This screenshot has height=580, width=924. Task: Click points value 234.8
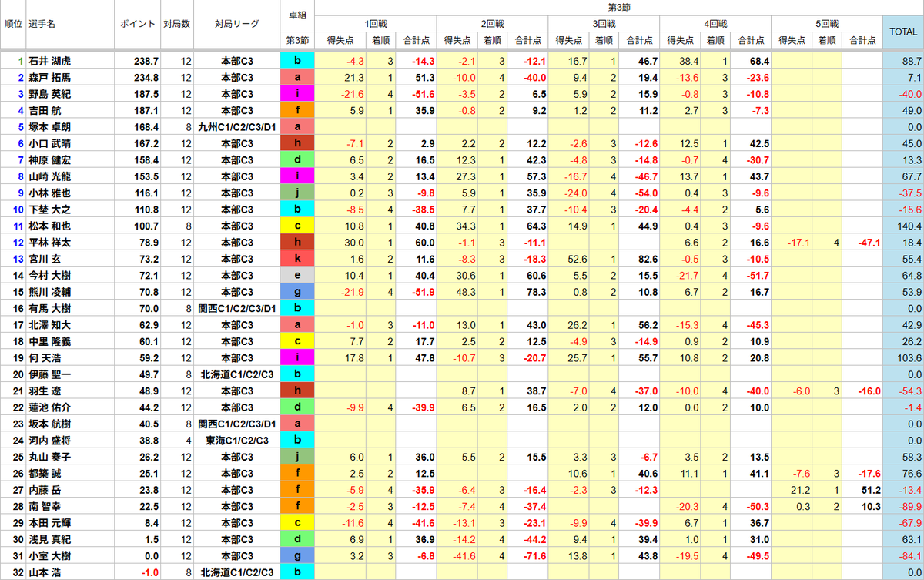[146, 77]
